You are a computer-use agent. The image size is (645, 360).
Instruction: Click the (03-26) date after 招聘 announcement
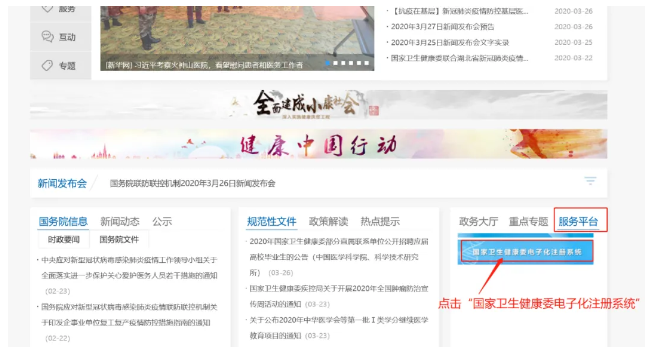click(281, 273)
